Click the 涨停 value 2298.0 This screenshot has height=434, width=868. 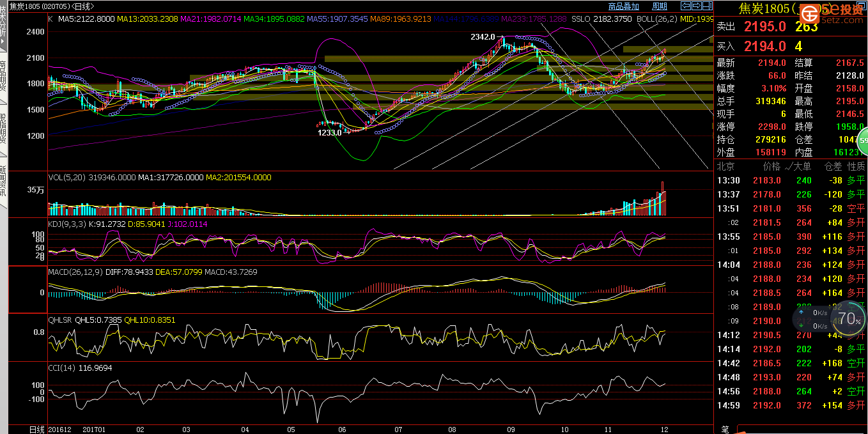(772, 127)
